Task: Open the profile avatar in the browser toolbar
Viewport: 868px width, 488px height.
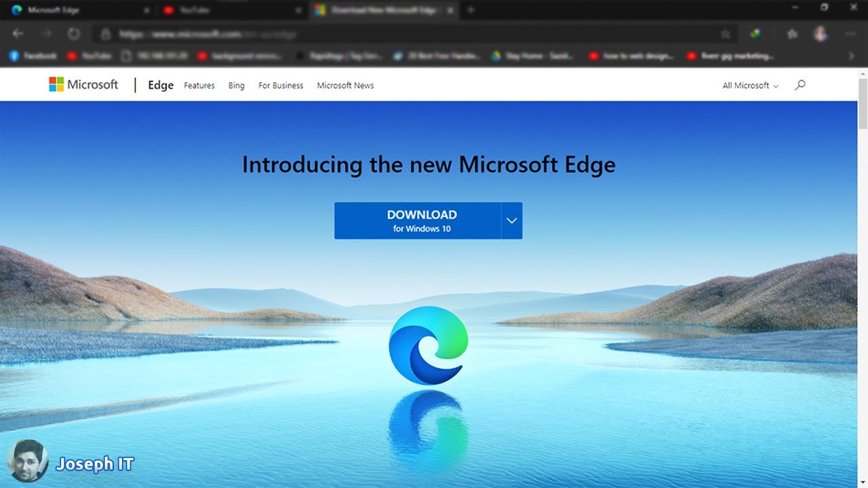Action: (821, 33)
